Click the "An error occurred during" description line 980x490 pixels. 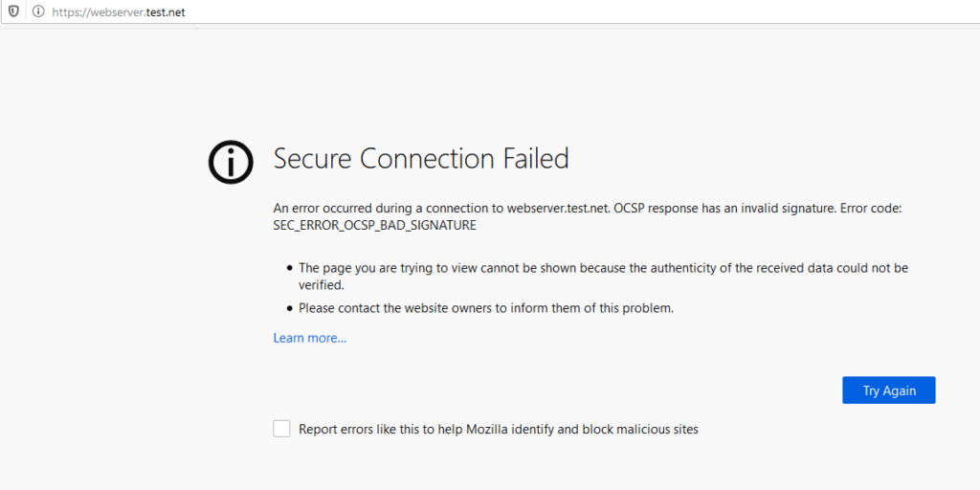point(383,208)
